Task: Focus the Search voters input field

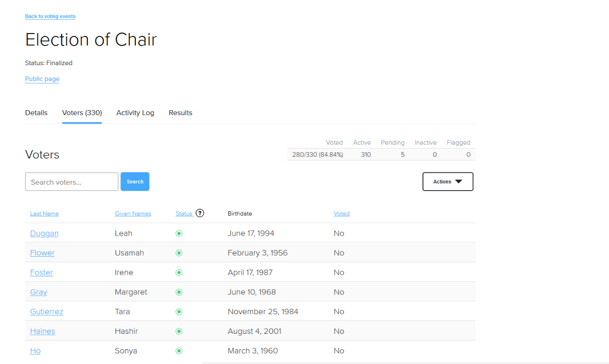Action: (x=71, y=182)
